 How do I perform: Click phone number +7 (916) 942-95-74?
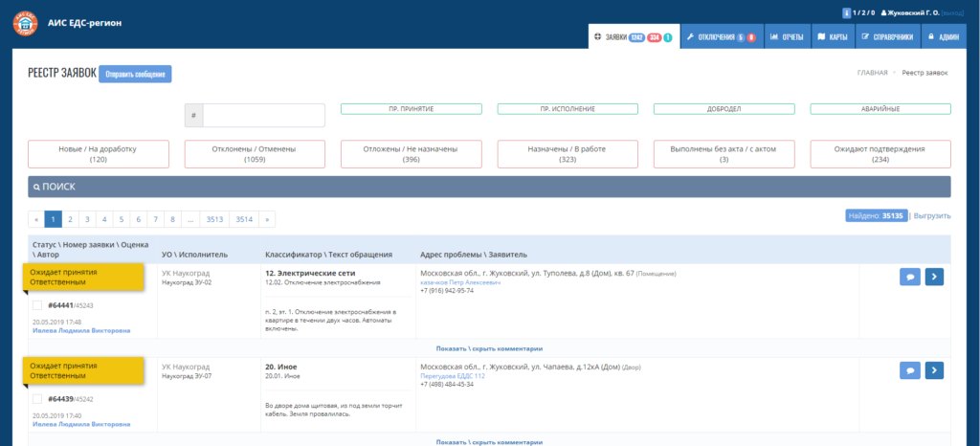point(447,290)
